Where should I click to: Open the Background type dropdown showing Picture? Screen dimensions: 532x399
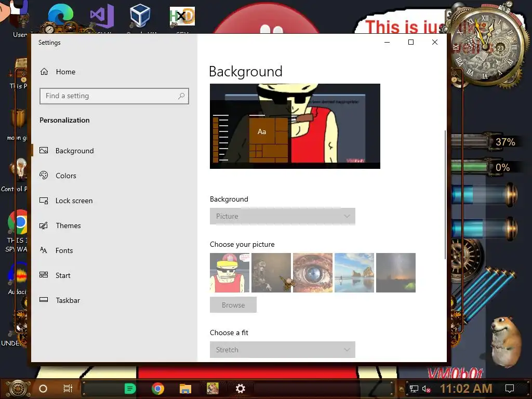[x=282, y=216]
